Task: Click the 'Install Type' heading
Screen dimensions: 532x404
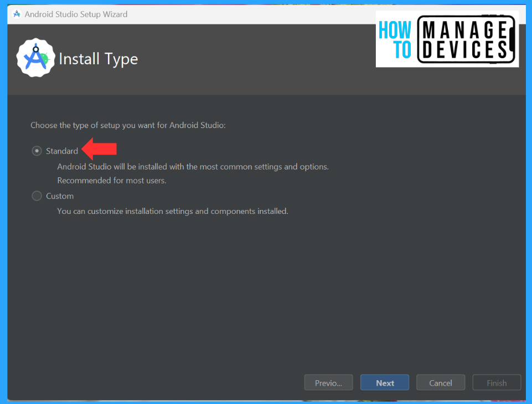Action: point(99,59)
